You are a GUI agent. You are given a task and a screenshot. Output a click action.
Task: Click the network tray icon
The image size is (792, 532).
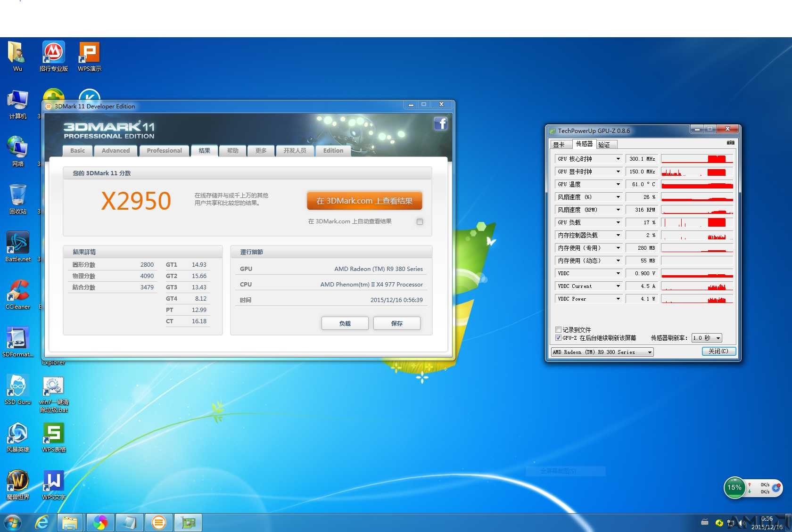coord(730,523)
